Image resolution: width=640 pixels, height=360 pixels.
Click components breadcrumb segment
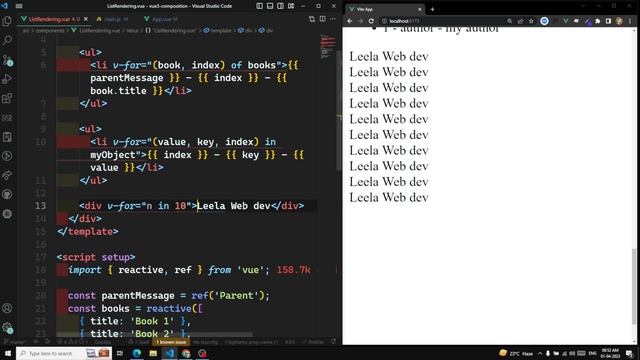coord(49,31)
